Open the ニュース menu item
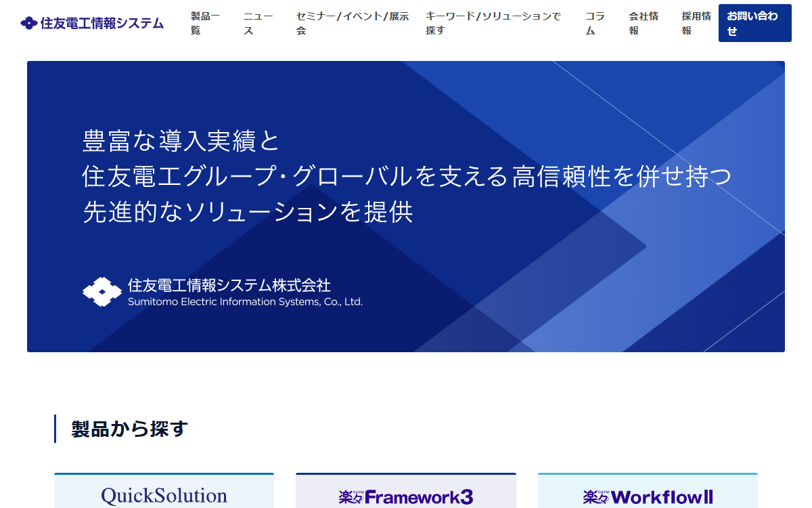The width and height of the screenshot is (812, 508). tap(258, 23)
